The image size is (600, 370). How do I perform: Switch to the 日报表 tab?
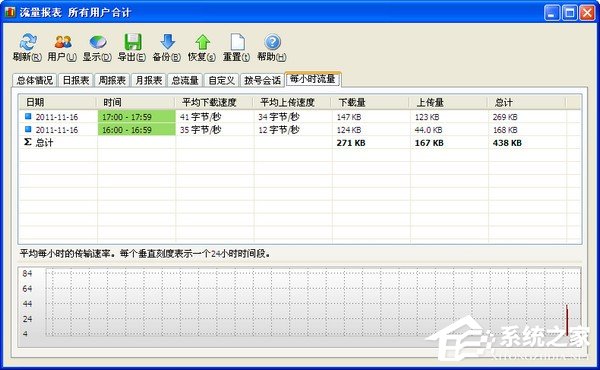click(x=76, y=80)
